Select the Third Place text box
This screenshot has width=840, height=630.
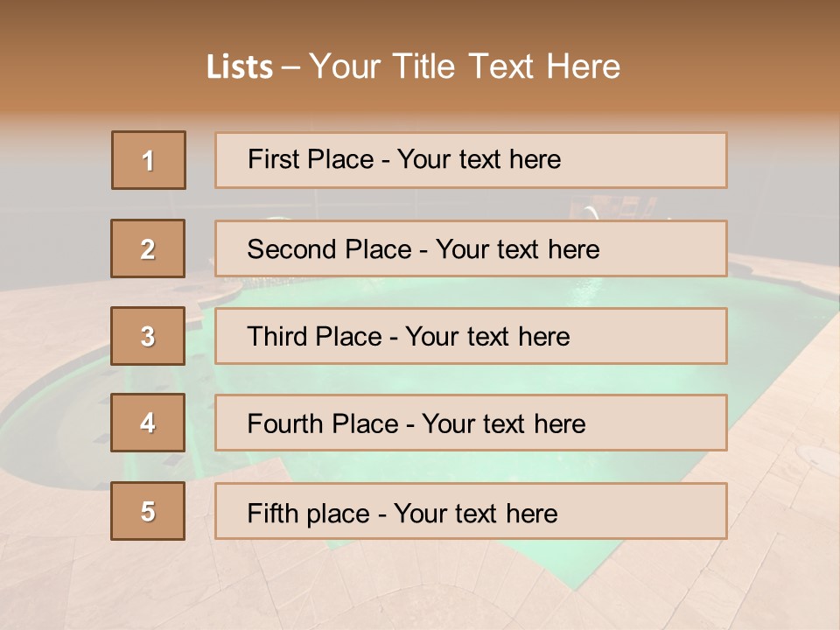point(647,336)
